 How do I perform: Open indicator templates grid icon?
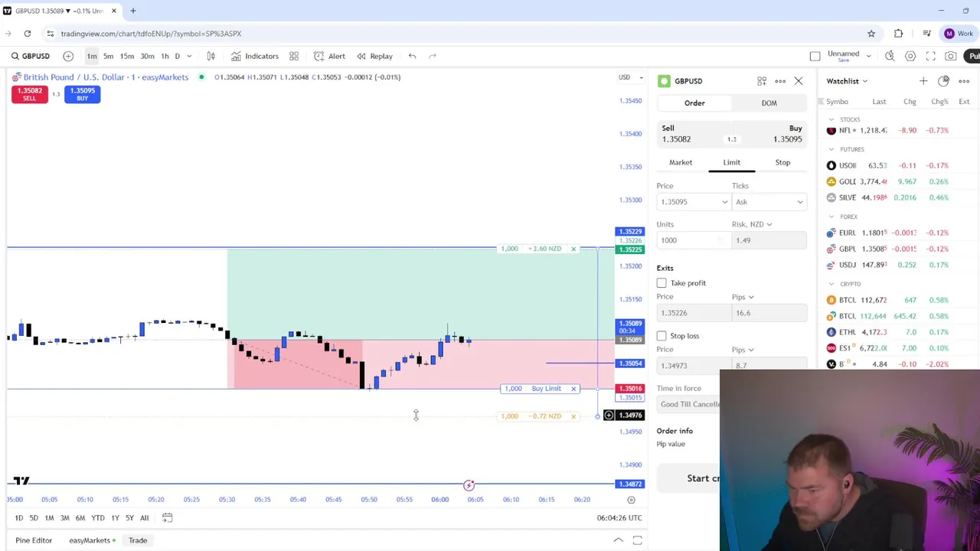click(294, 56)
